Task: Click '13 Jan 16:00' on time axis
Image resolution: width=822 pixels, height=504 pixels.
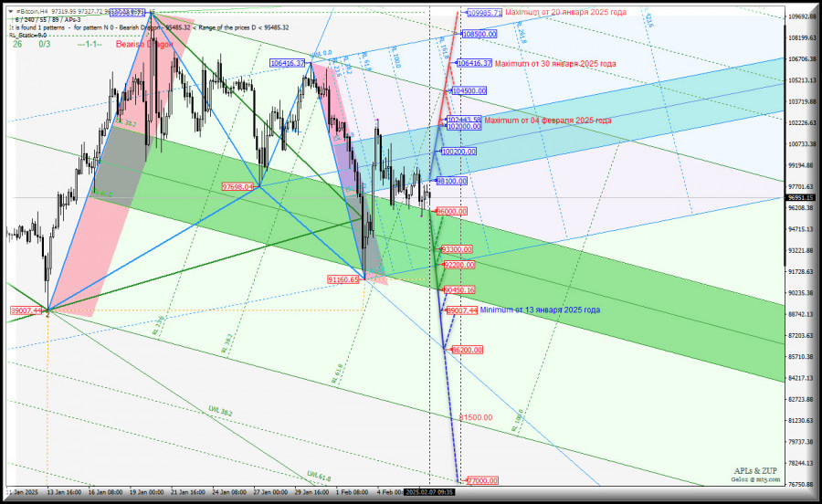Action: [63, 492]
